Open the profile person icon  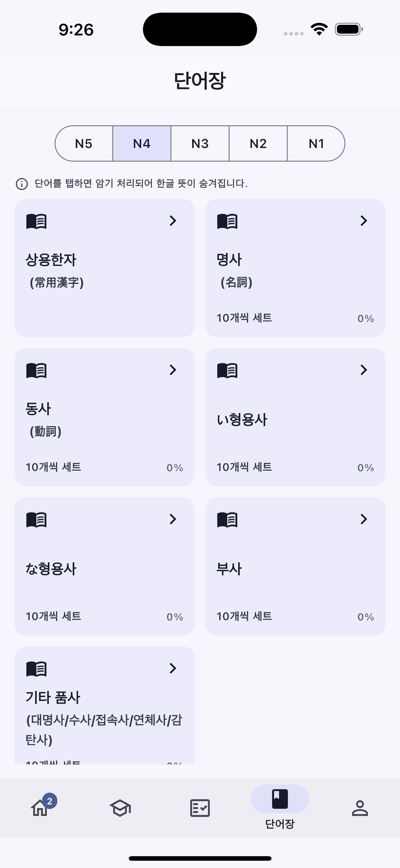(x=360, y=808)
